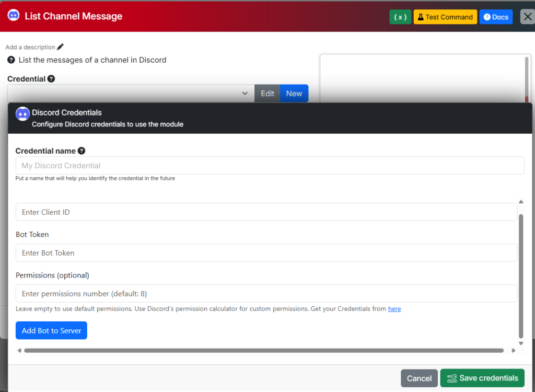The width and height of the screenshot is (535, 392).
Task: Click the Discord logo in header
Action: (14, 16)
